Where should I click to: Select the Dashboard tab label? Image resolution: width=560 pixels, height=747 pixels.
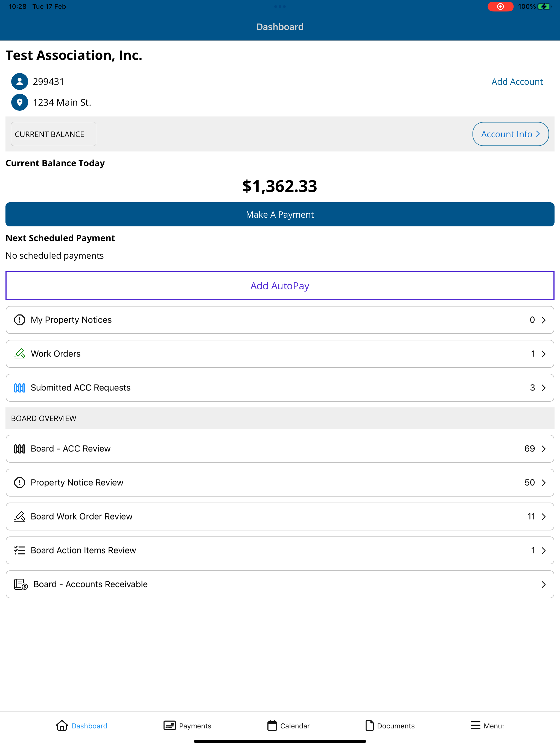pos(89,726)
